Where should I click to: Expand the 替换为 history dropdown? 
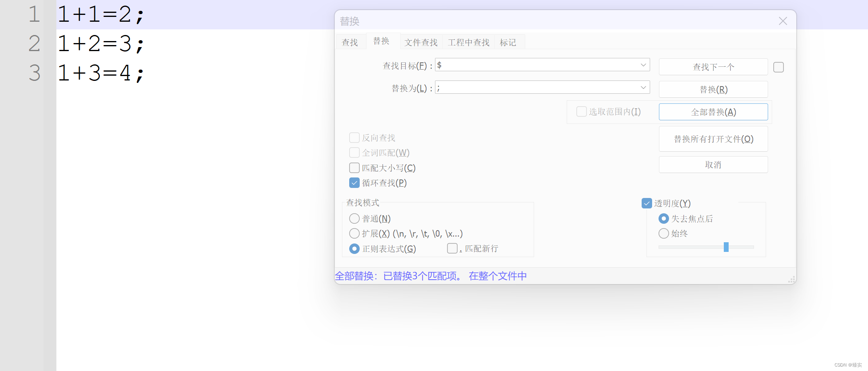643,87
